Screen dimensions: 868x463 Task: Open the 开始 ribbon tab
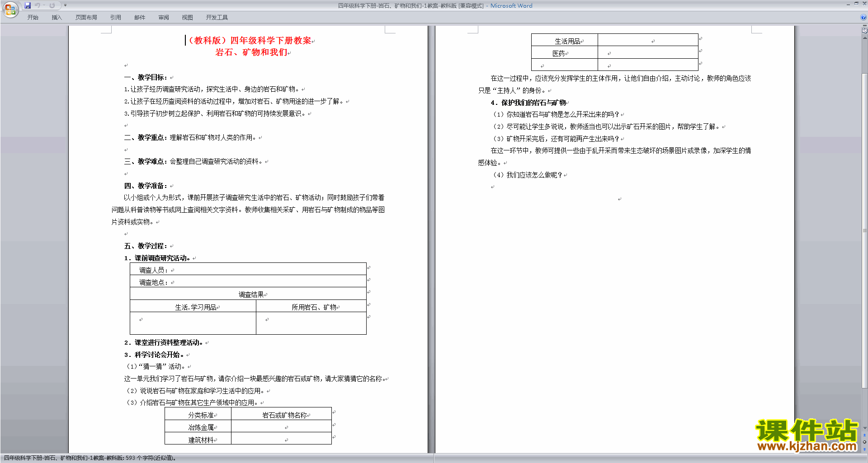coord(33,18)
